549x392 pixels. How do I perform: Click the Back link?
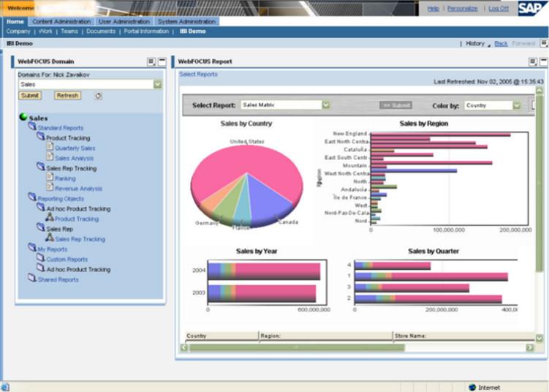pos(501,43)
